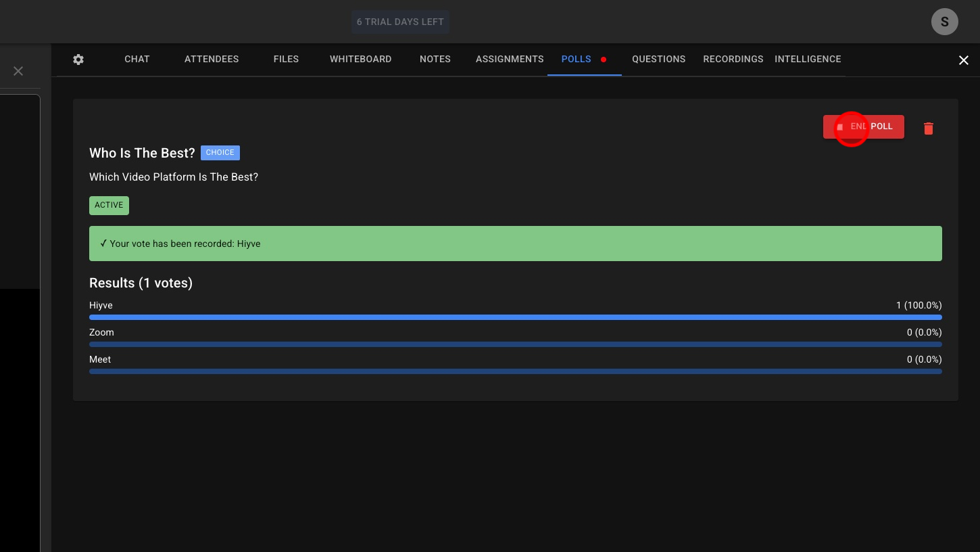Viewport: 980px width, 552px height.
Task: View the Assignments tab
Action: click(510, 60)
